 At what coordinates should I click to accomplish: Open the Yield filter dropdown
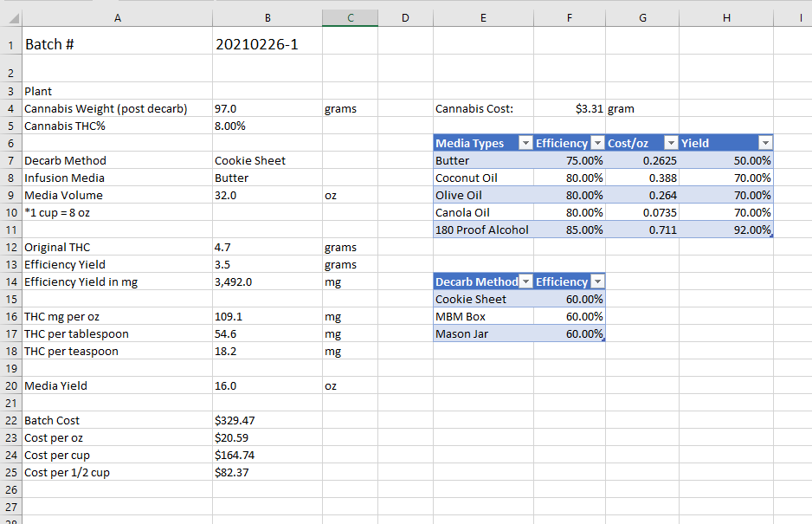point(765,143)
